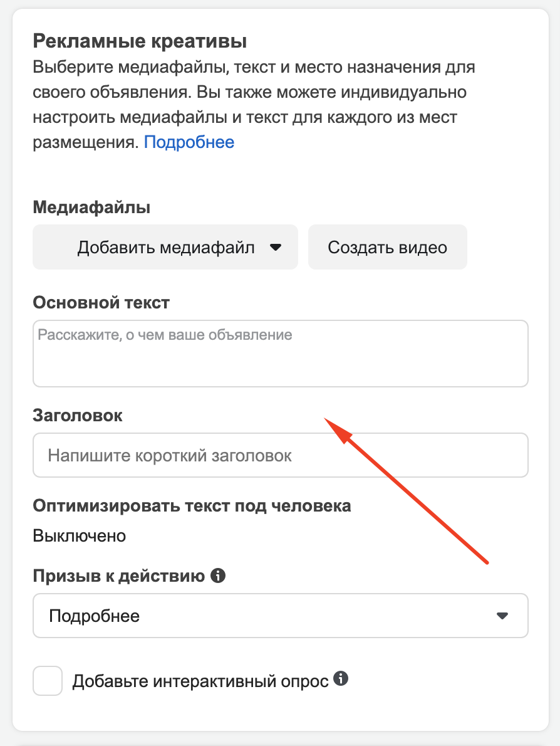Click the Медиафайлы section label
The height and width of the screenshot is (746, 560).
91,208
